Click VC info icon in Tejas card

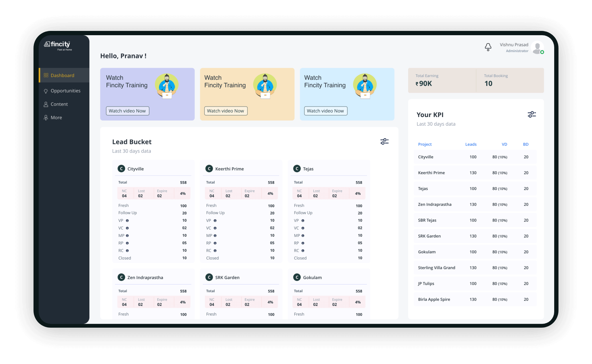(303, 228)
